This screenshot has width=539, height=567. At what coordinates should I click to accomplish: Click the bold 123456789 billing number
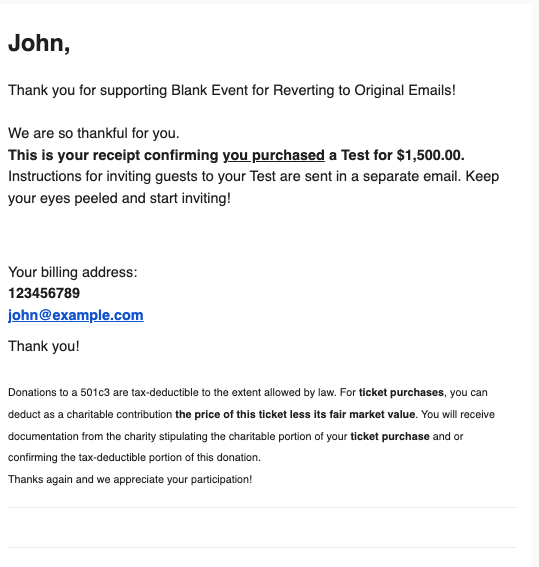pyautogui.click(x=44, y=293)
